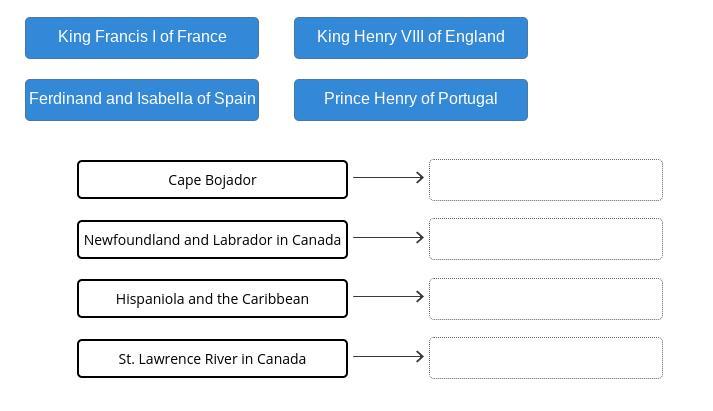The width and height of the screenshot is (713, 411).
Task: Click the arrow next to Cape Bojador
Action: coord(388,177)
